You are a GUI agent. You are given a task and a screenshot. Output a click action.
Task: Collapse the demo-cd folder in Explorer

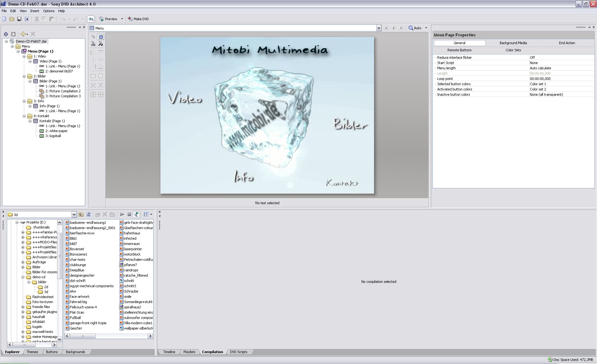[x=23, y=277]
